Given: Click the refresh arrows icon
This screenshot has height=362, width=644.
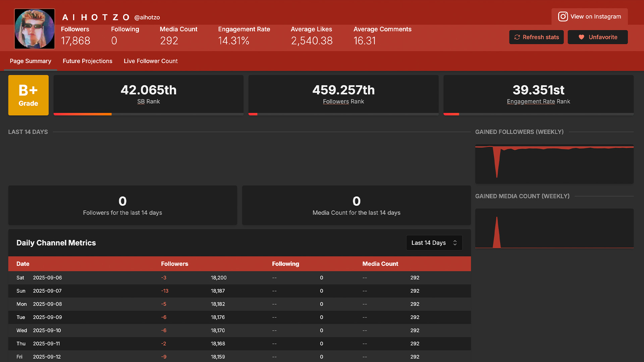Looking at the screenshot, I should (517, 37).
